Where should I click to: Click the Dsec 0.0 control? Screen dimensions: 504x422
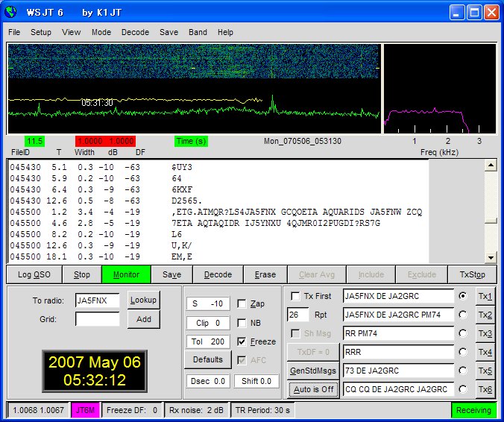click(x=208, y=381)
